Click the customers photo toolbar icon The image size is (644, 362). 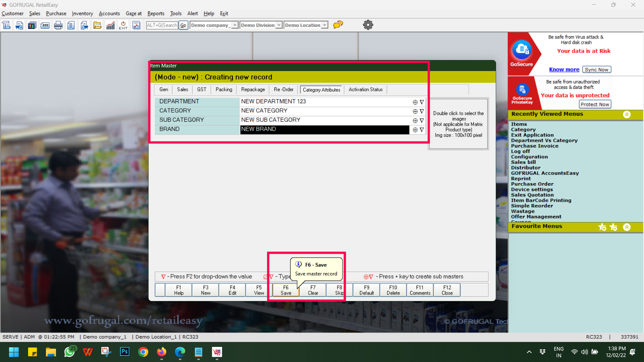coord(32,25)
